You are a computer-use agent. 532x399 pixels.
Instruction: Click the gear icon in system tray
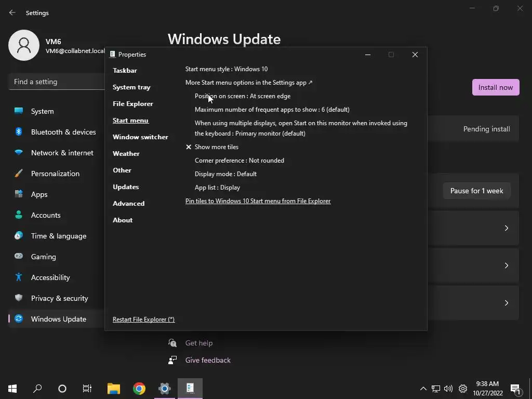(463, 389)
